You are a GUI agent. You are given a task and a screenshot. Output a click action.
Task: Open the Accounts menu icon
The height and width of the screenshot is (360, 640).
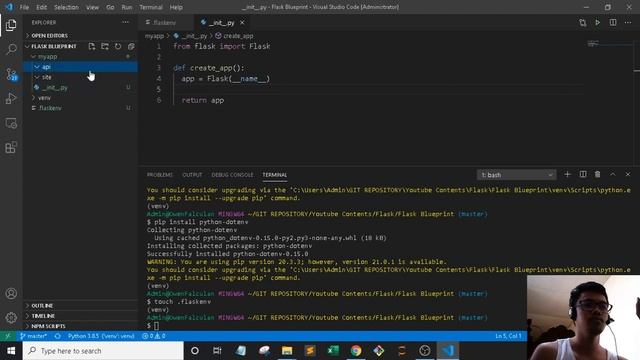11,293
